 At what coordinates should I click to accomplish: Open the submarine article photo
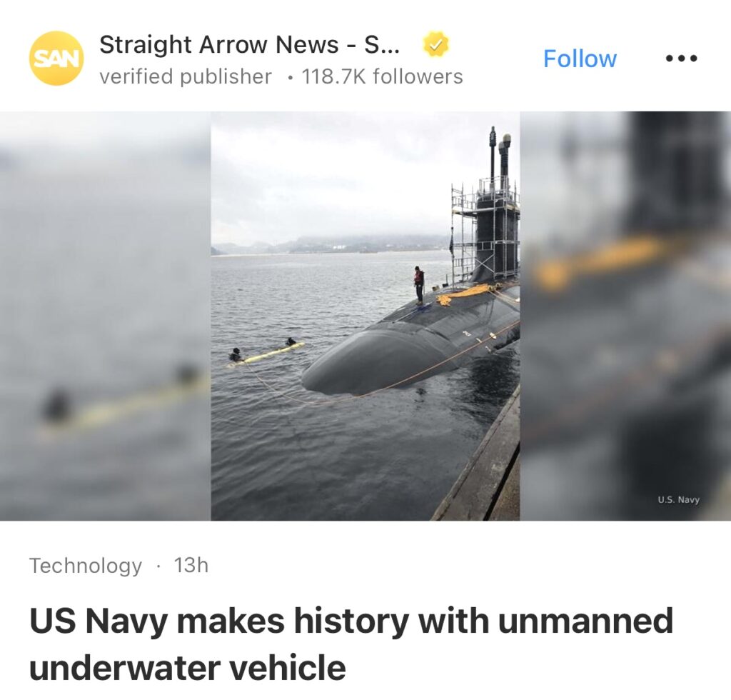click(x=365, y=316)
